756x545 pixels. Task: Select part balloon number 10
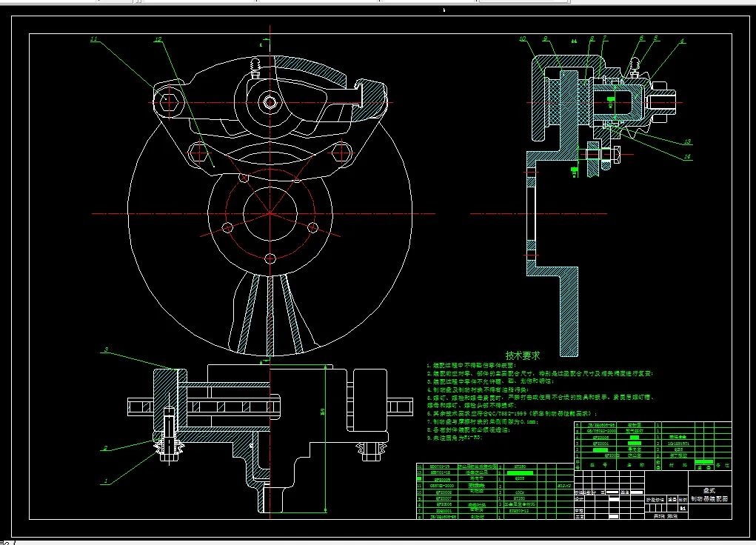pyautogui.click(x=523, y=39)
